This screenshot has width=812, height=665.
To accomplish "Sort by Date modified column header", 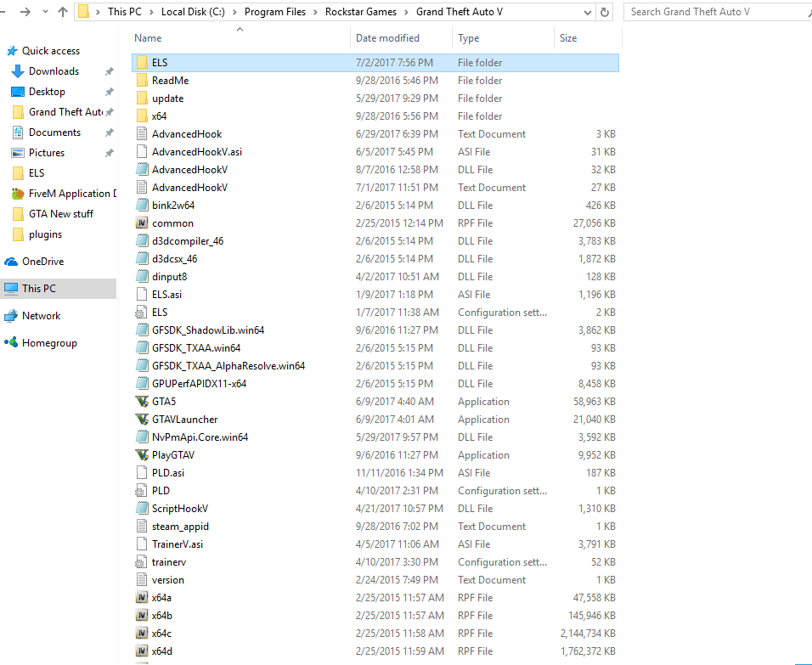I will [387, 38].
